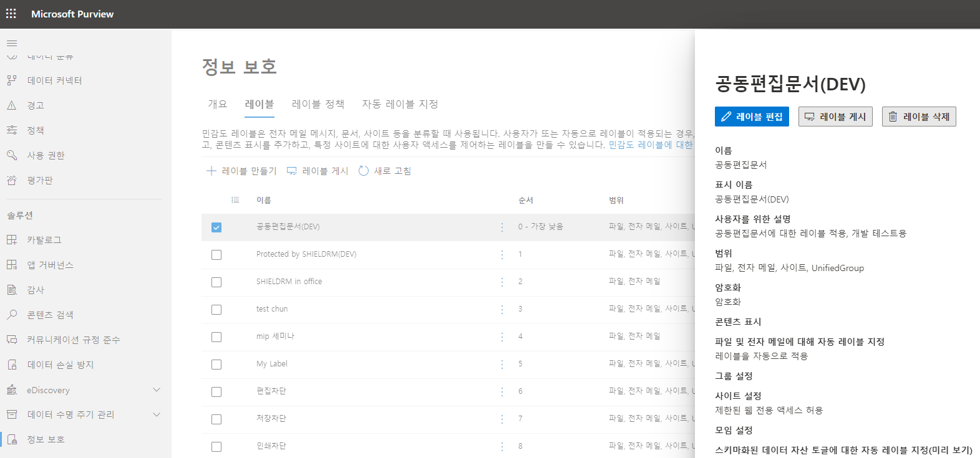Screen dimensions: 980x458
Task: Switch to the 레이블 정책 tab
Action: pyautogui.click(x=318, y=104)
